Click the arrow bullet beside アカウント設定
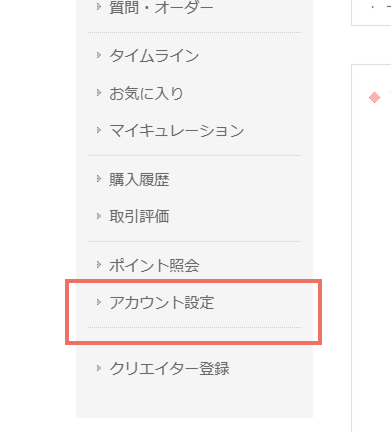The image size is (391, 432). (x=99, y=302)
